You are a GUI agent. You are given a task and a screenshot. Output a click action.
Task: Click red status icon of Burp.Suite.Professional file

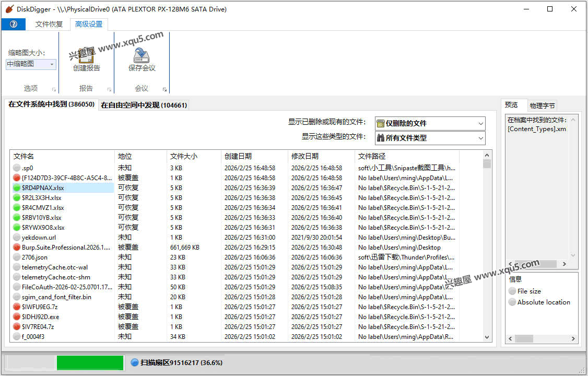tap(17, 248)
